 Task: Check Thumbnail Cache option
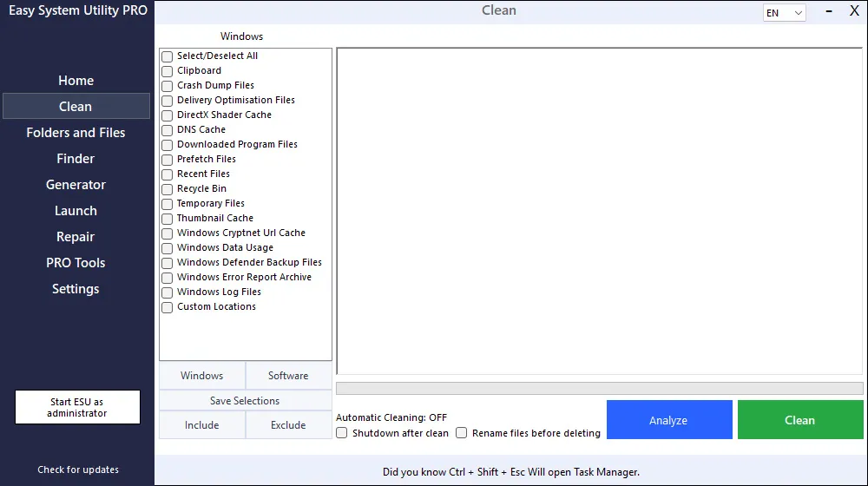168,219
